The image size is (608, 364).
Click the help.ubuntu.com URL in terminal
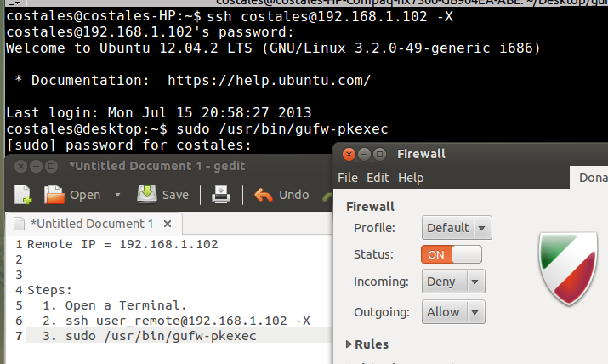coord(269,80)
